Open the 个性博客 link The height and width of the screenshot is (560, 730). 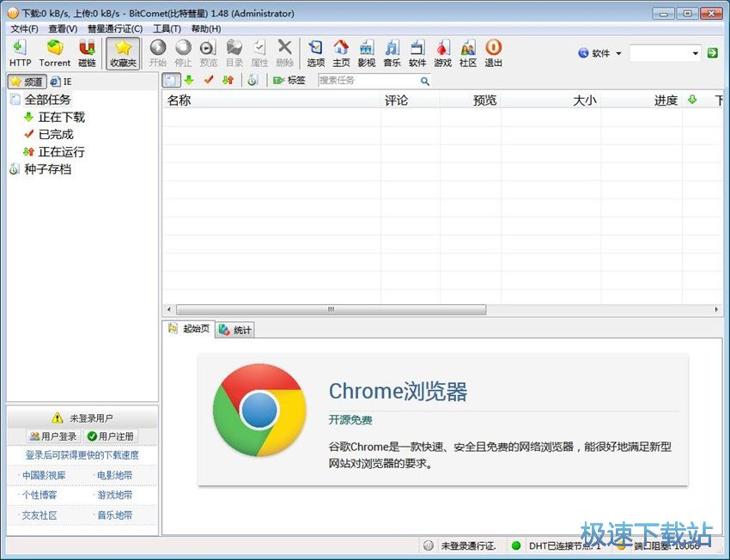tap(40, 495)
